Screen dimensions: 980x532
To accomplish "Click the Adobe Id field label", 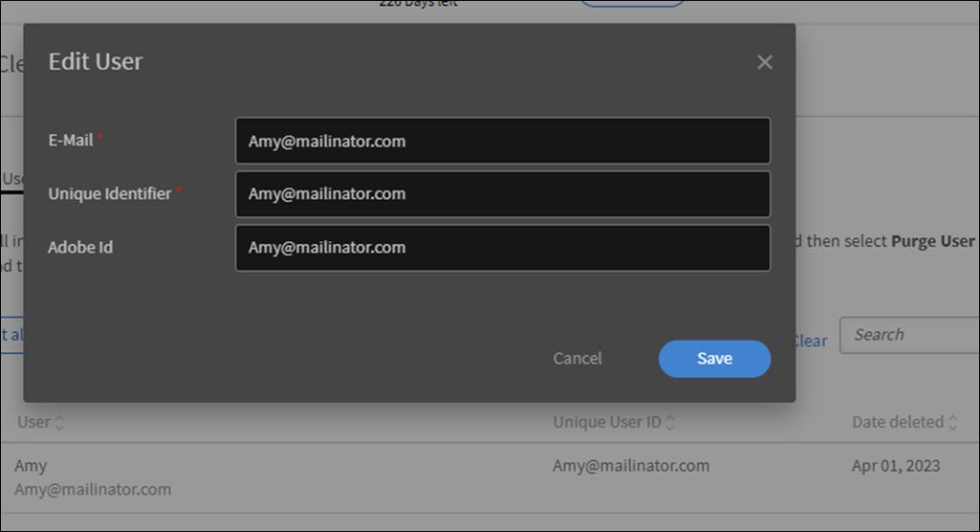I will tap(80, 248).
